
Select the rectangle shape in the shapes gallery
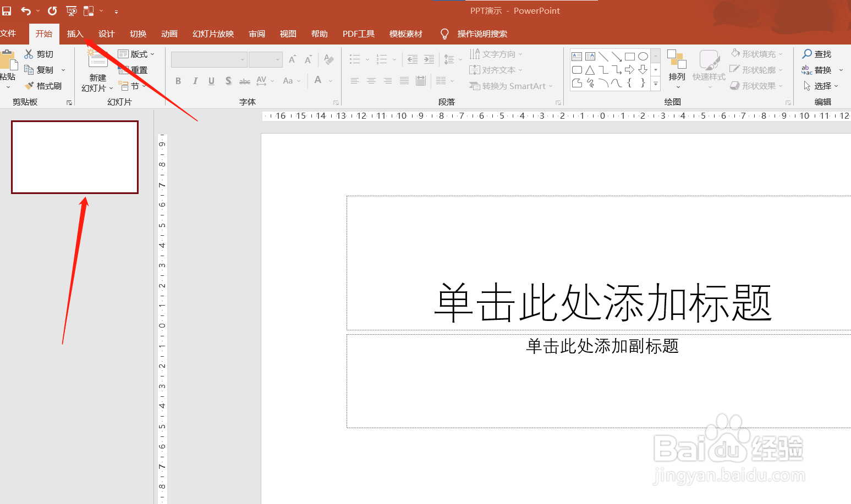[629, 56]
